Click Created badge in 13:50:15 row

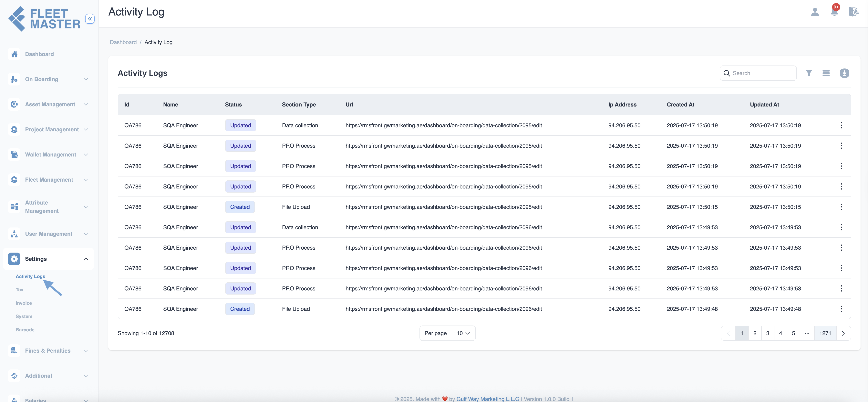click(240, 207)
